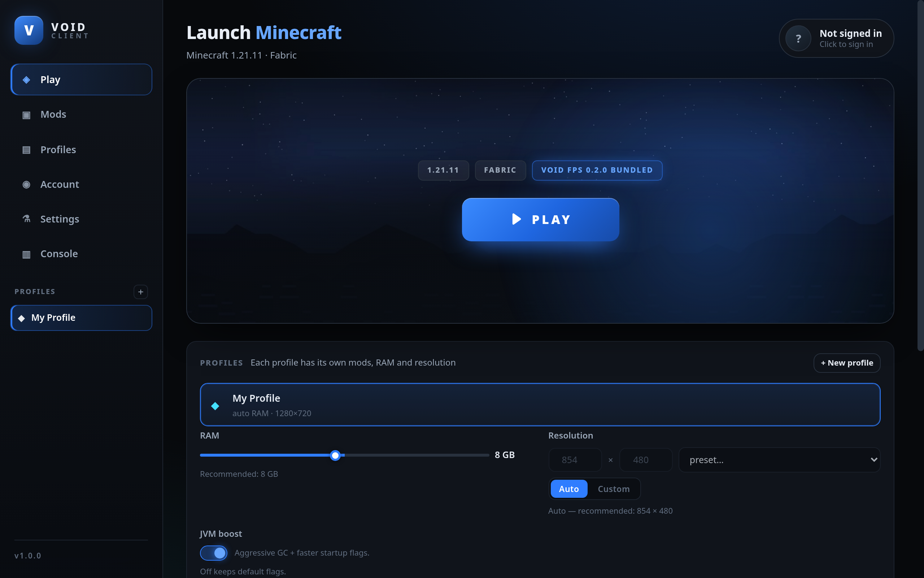Viewport: 924px width, 578px height.
Task: Open the Console view
Action: (81, 254)
